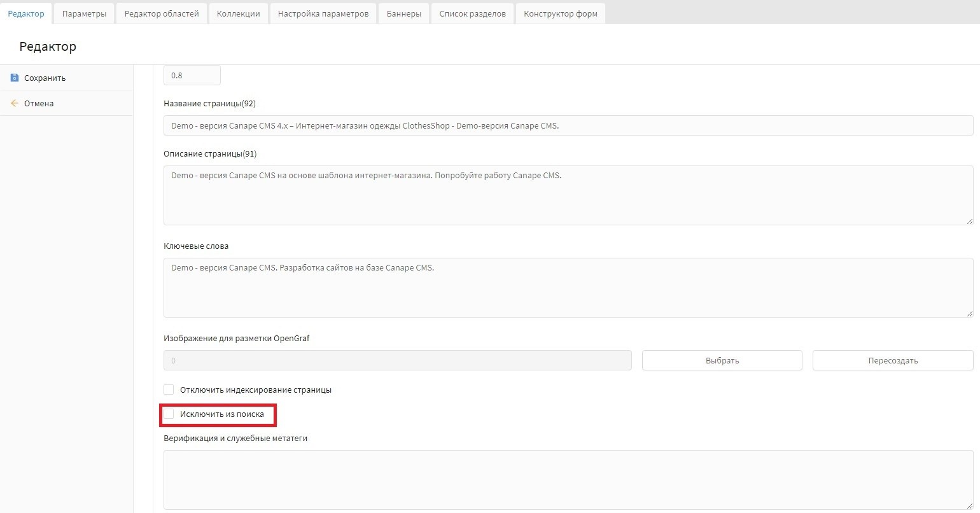This screenshot has height=513, width=980.
Task: Select the Редактор tab
Action: pyautogui.click(x=26, y=13)
